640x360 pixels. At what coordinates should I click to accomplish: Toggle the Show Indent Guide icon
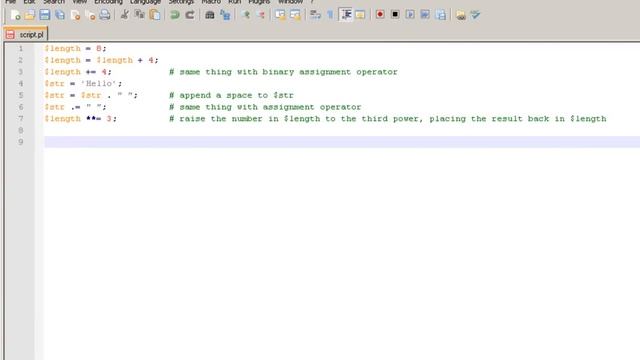click(x=346, y=15)
